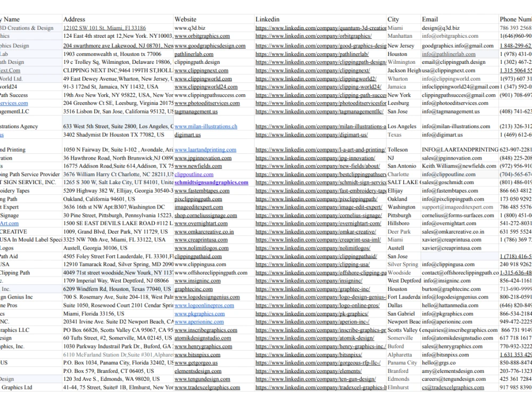Select the email cell 'design@q3d.biz'
The width and height of the screenshot is (532, 399).
[x=460, y=28]
